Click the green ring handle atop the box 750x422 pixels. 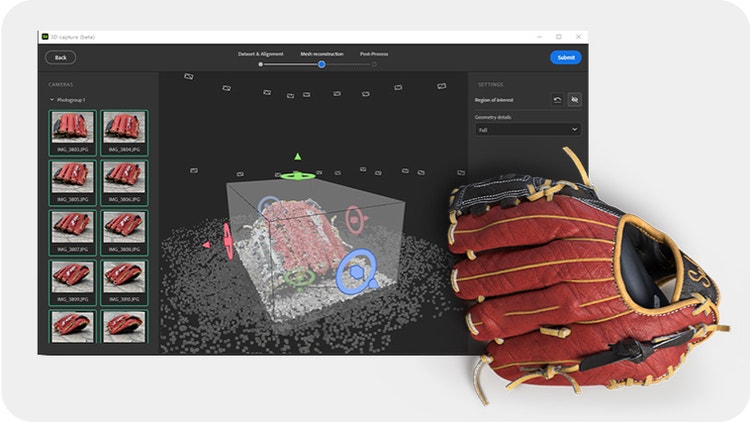click(298, 176)
